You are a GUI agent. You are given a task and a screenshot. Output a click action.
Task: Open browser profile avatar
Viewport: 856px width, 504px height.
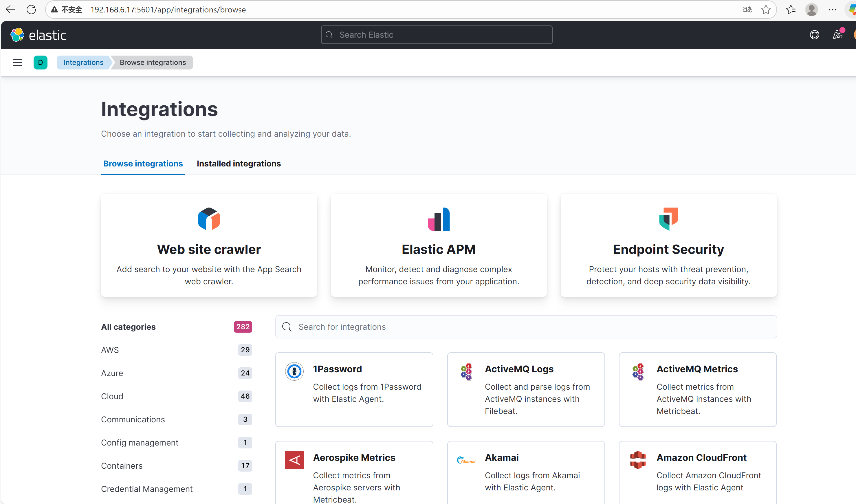(x=811, y=10)
